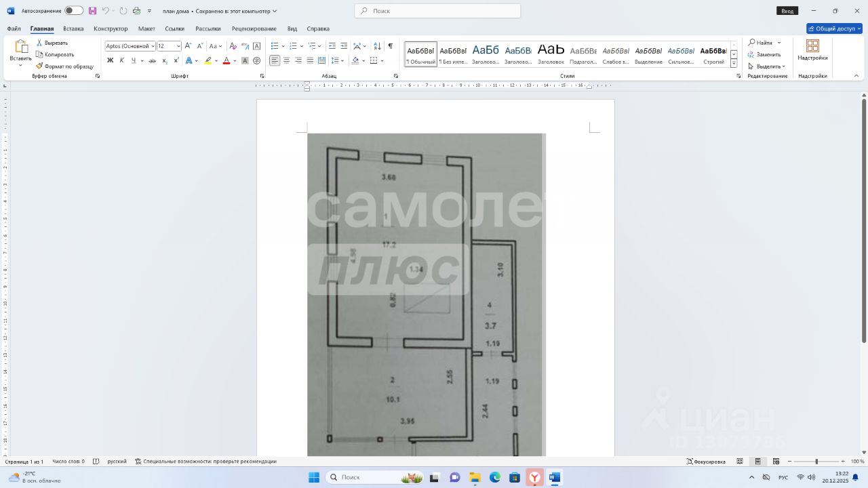Click the Заменить button
Viewport: 868px width, 488px height.
pyautogui.click(x=764, y=54)
